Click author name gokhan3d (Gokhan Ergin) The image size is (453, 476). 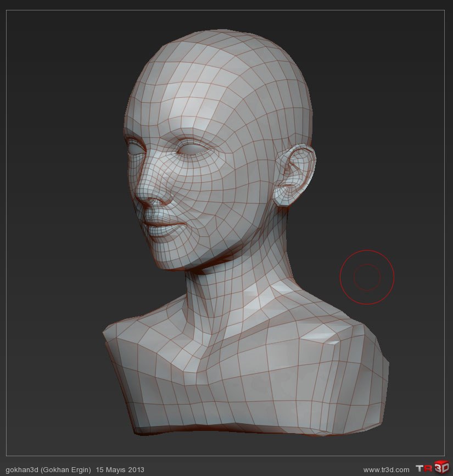tap(48, 469)
